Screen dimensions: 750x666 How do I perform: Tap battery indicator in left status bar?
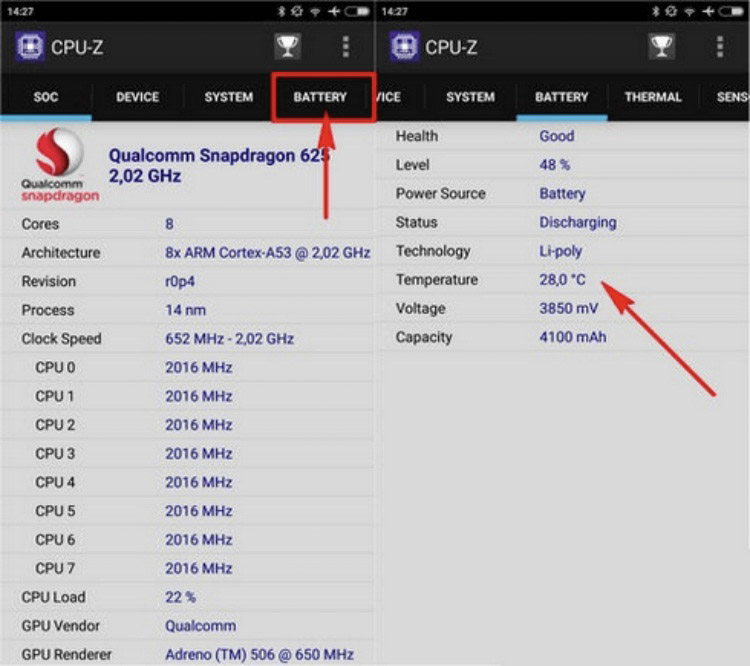coord(357,11)
